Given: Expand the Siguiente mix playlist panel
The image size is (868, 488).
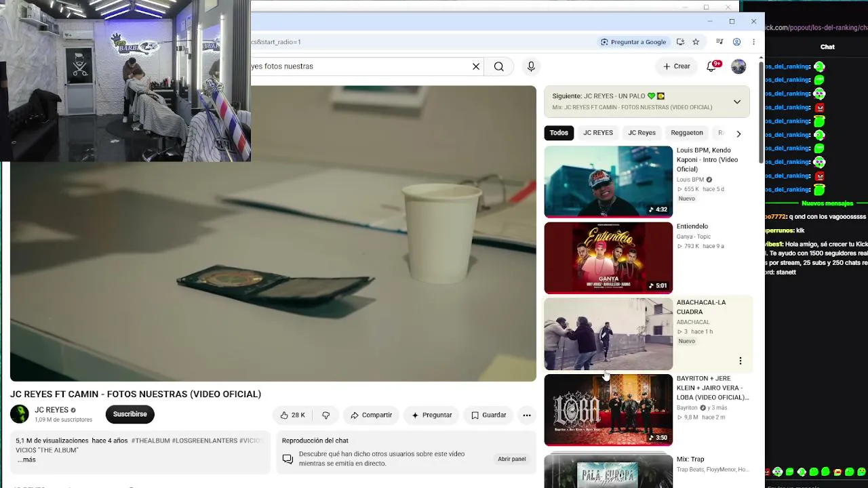Looking at the screenshot, I should click(737, 102).
